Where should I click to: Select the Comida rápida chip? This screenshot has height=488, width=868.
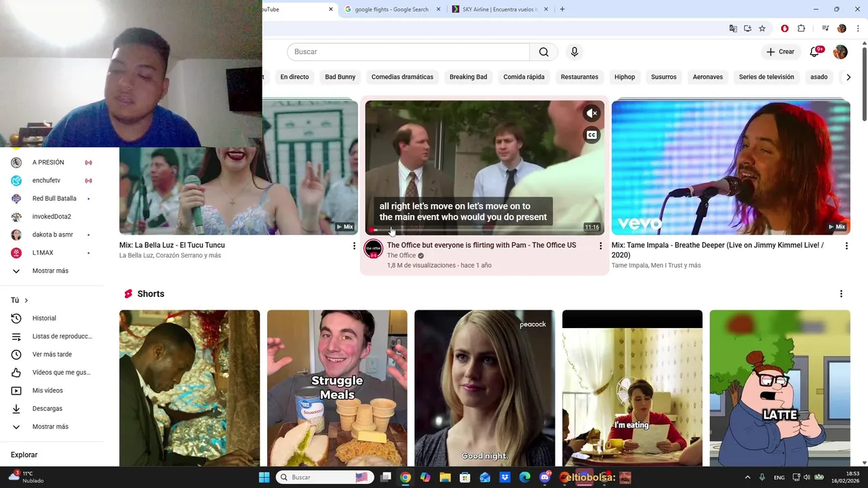pos(524,77)
